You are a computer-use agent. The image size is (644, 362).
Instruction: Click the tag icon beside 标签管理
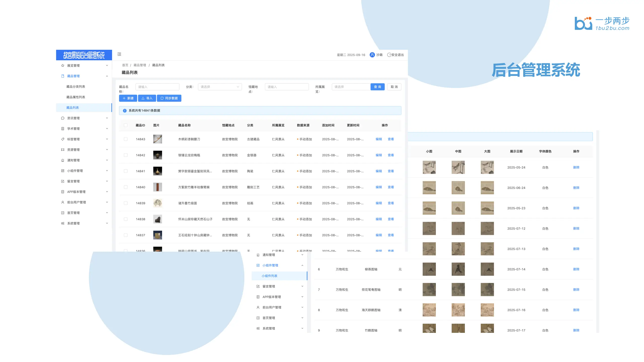63,139
